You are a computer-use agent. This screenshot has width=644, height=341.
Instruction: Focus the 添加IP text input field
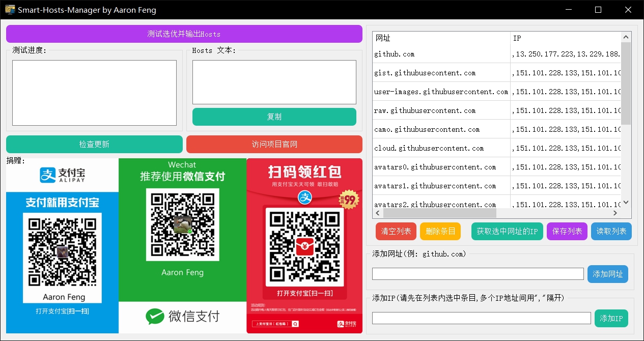point(481,318)
